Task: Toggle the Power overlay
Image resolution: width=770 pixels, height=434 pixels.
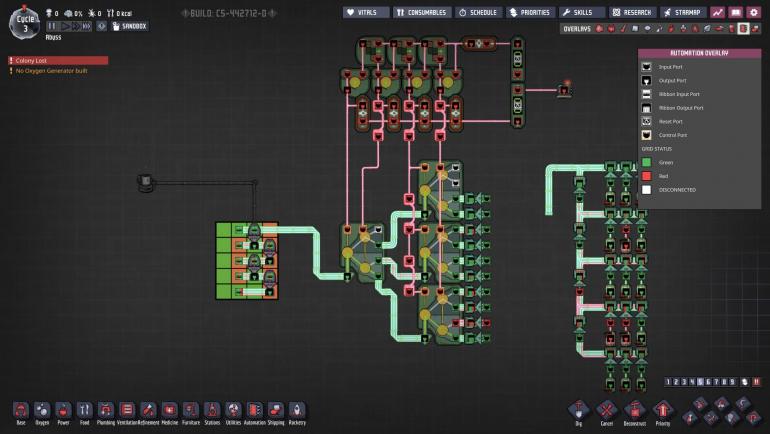Action: (611, 29)
